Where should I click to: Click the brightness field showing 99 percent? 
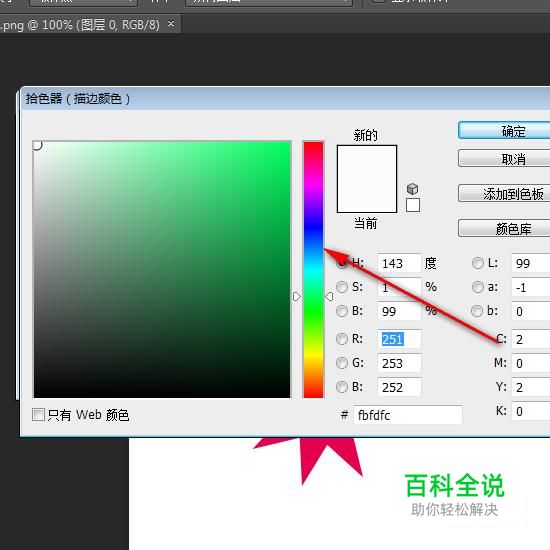pyautogui.click(x=399, y=311)
